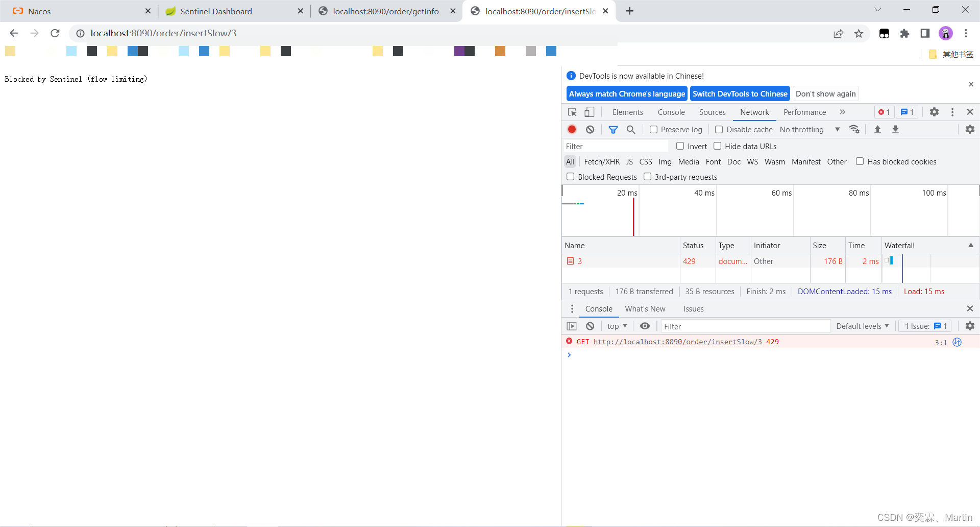Click Switch DevTools to Chinese button
Screen dimensions: 980x527
click(740, 94)
